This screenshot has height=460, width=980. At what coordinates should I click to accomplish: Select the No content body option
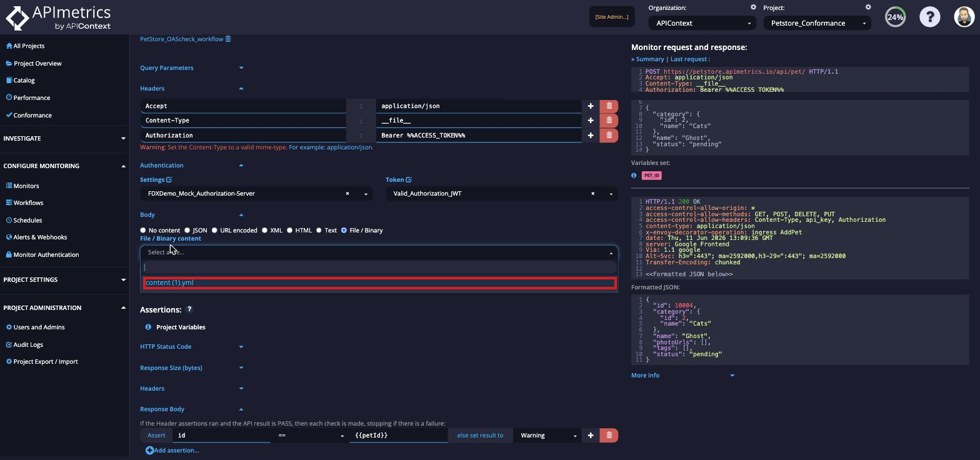pos(143,231)
